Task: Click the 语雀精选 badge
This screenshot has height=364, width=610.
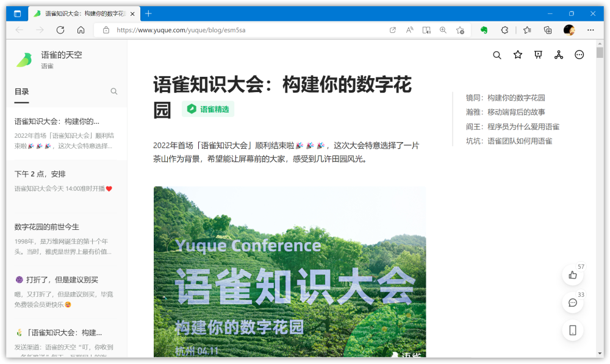Action: click(208, 109)
